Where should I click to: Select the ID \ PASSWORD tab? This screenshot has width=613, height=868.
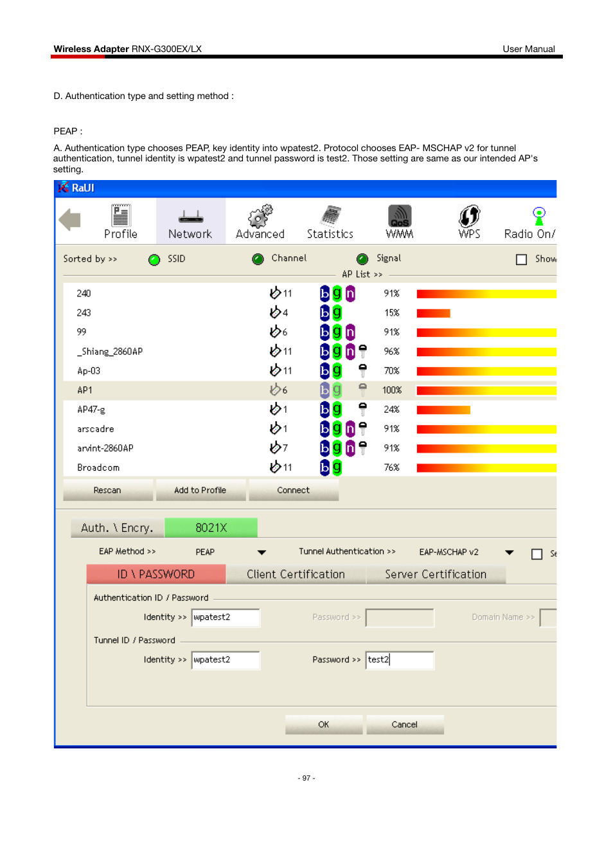click(x=156, y=574)
